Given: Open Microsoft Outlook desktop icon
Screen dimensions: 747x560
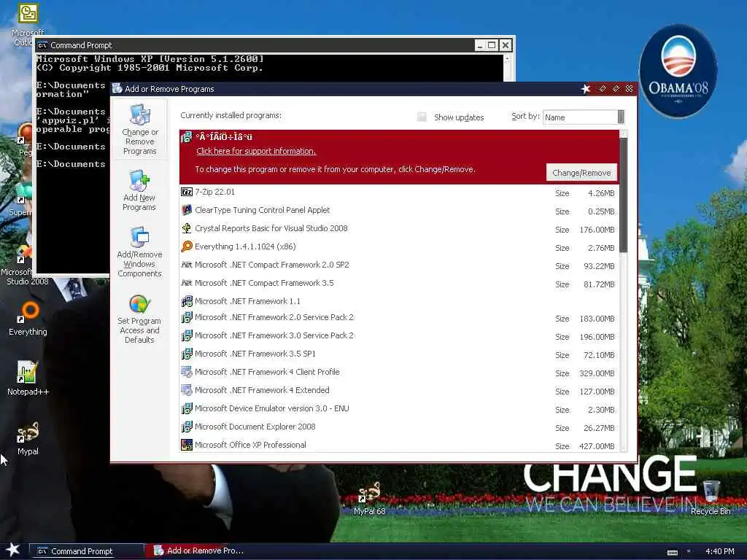Looking at the screenshot, I should (x=28, y=24).
